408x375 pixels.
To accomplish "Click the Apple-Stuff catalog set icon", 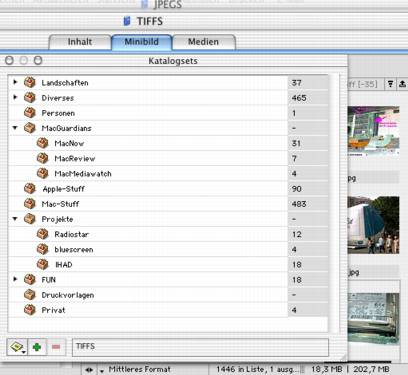I will [x=30, y=189].
